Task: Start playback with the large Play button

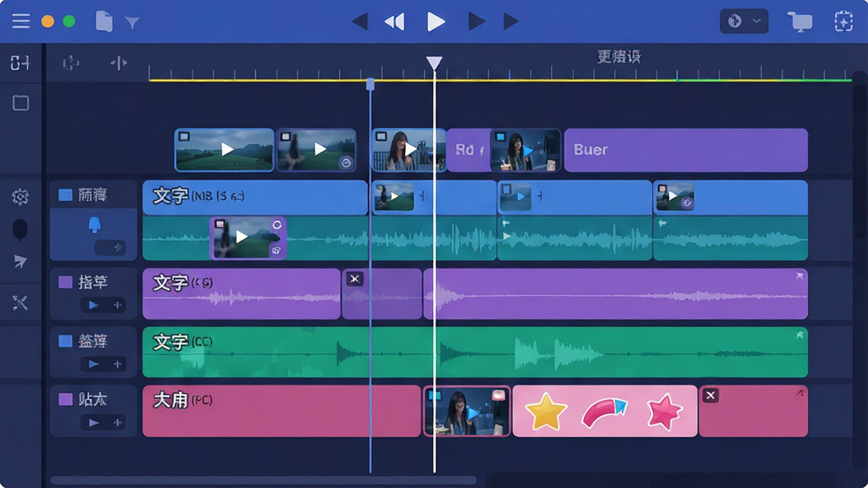Action: (437, 21)
